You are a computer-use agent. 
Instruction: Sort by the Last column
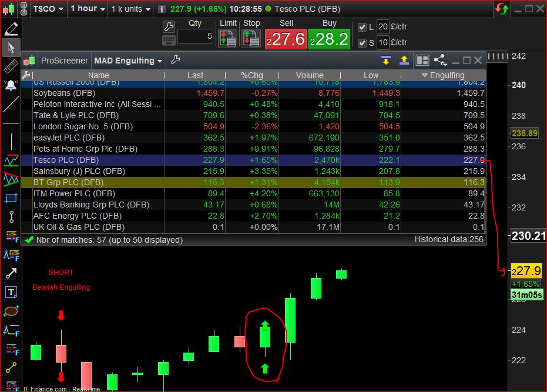(x=195, y=75)
